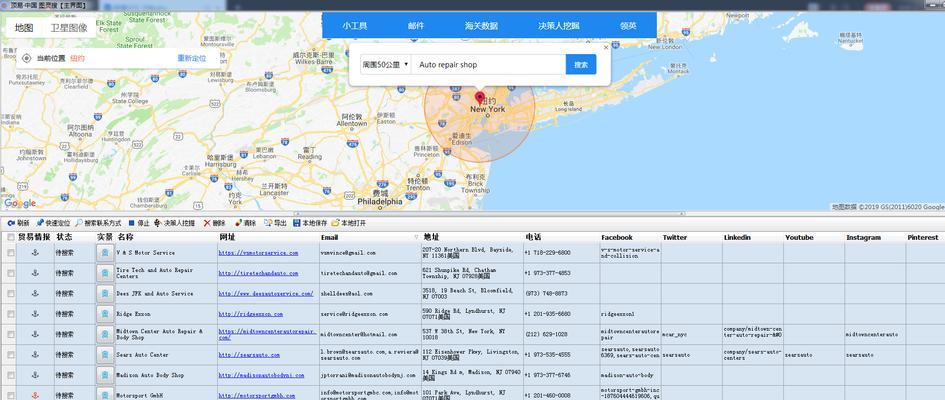Click the street view button for V & S Motor Service
This screenshot has width=945, height=400.
point(105,253)
